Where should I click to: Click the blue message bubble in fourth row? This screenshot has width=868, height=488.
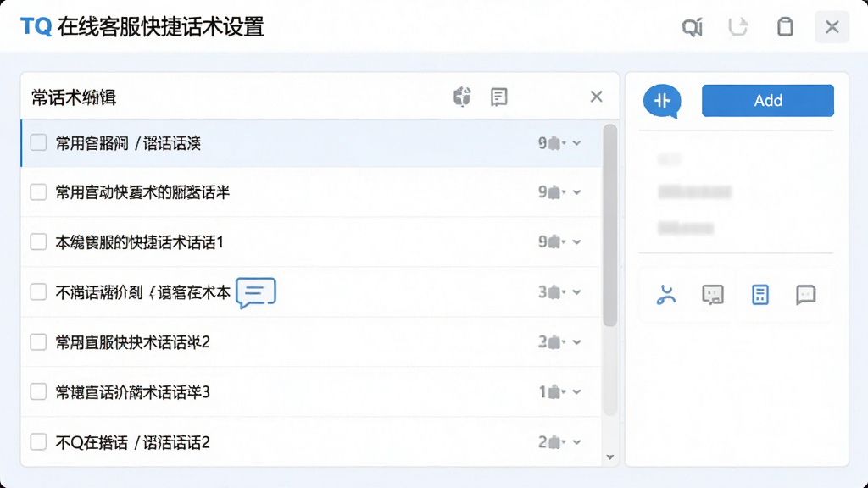pyautogui.click(x=256, y=292)
